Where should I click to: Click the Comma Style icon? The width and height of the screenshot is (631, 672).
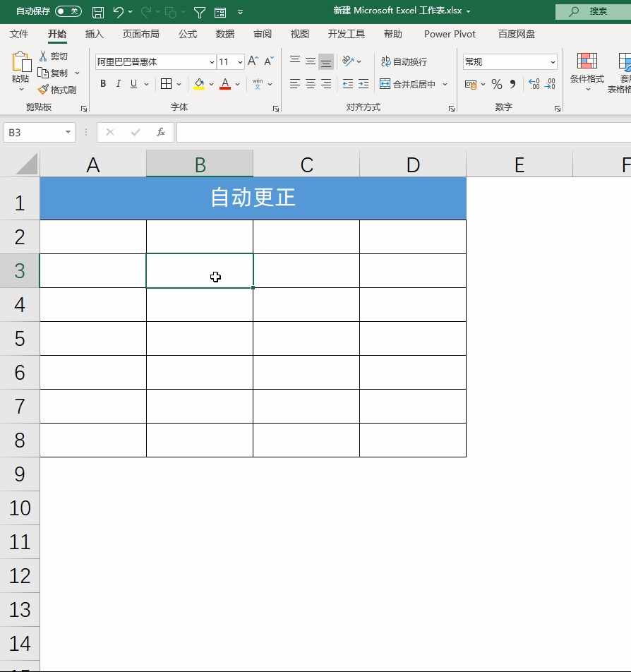(512, 84)
